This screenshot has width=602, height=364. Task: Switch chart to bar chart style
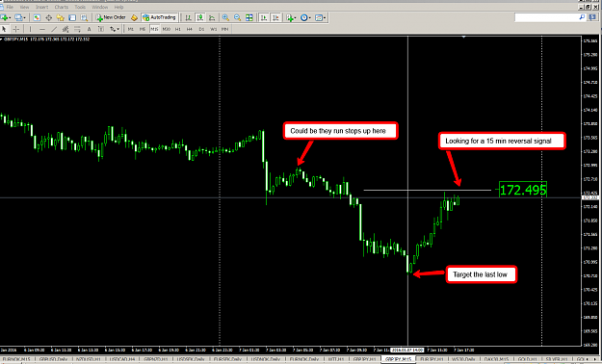pos(188,17)
